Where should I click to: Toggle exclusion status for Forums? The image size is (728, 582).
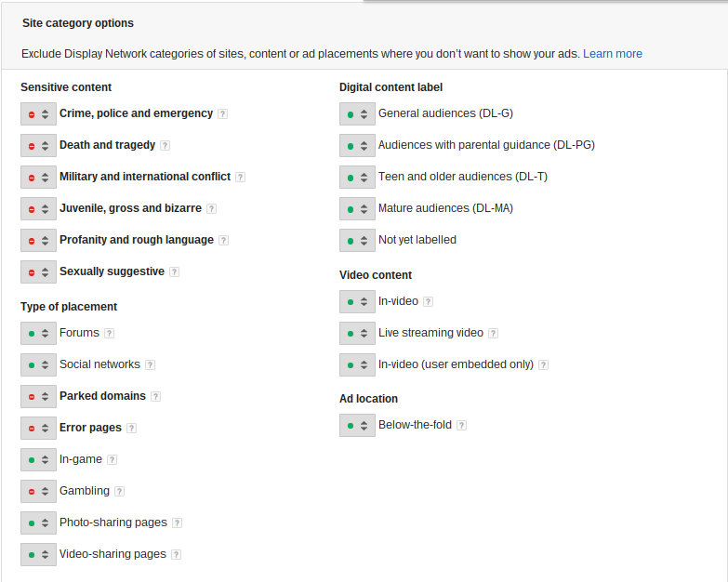pos(38,333)
